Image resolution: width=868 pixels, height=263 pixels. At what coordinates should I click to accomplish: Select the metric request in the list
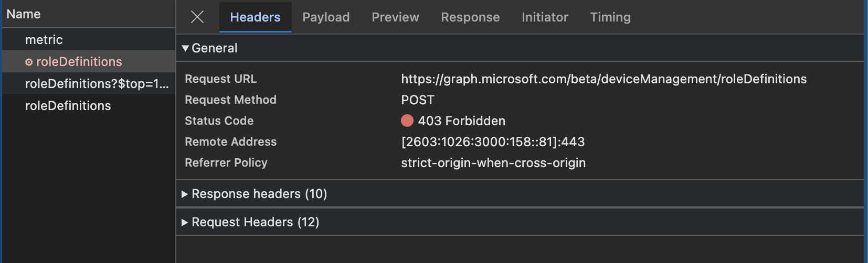tap(44, 40)
